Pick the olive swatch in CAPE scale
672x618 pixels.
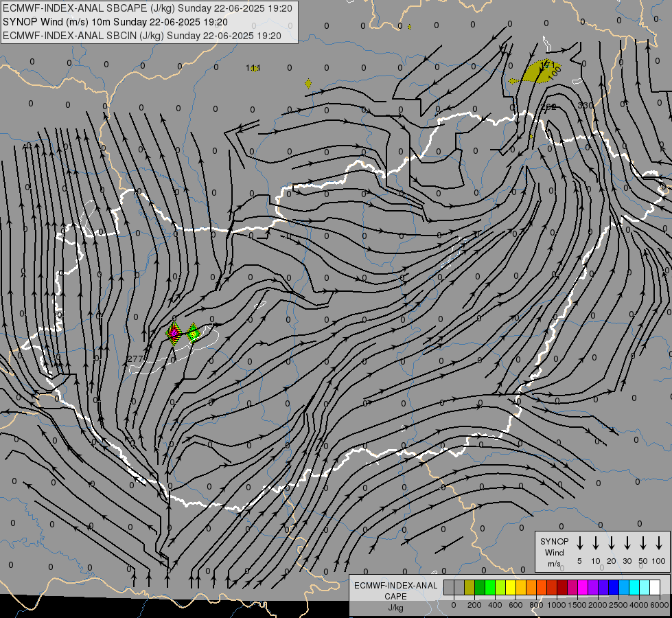point(470,587)
